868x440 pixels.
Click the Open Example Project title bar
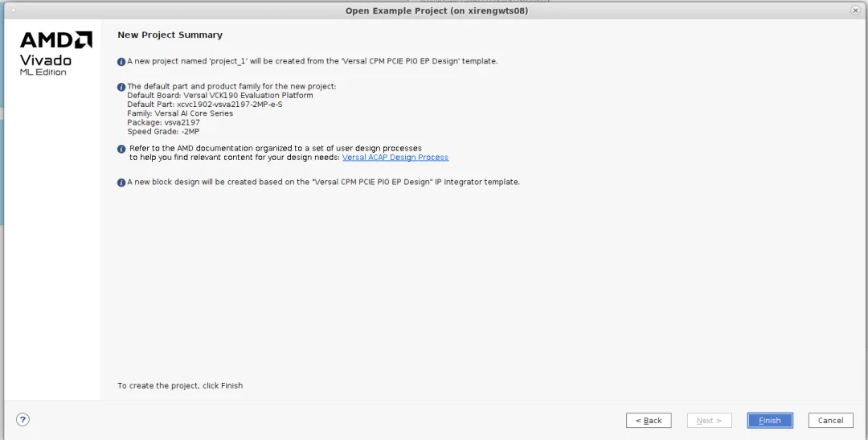[436, 10]
